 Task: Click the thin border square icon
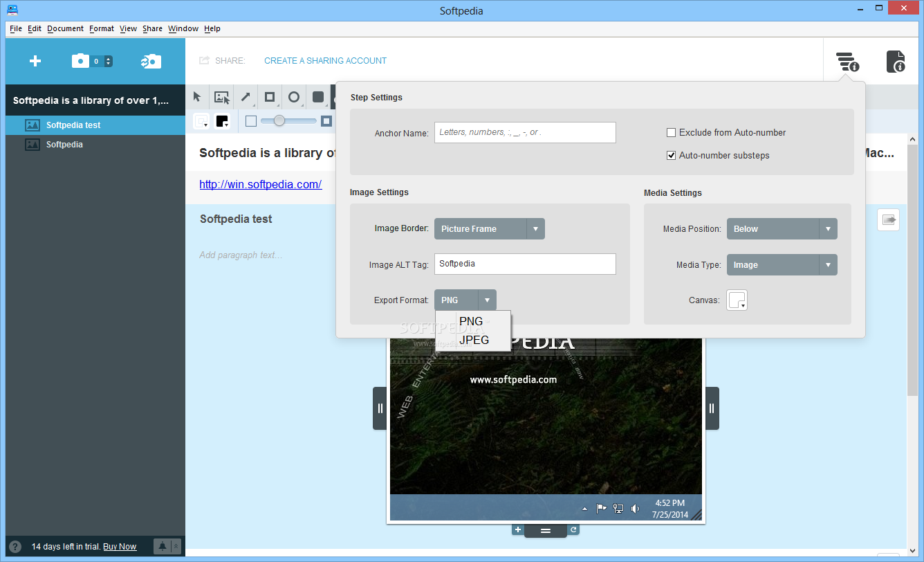251,121
